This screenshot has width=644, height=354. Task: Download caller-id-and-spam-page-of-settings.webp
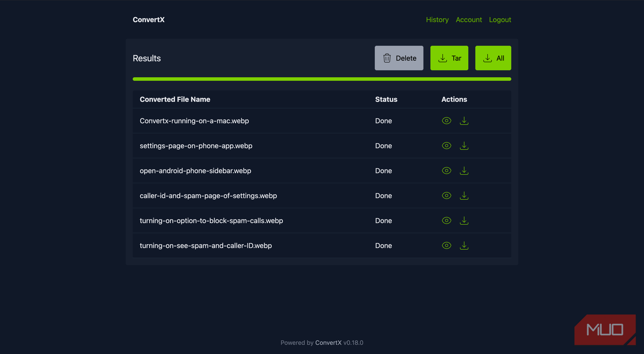(464, 196)
